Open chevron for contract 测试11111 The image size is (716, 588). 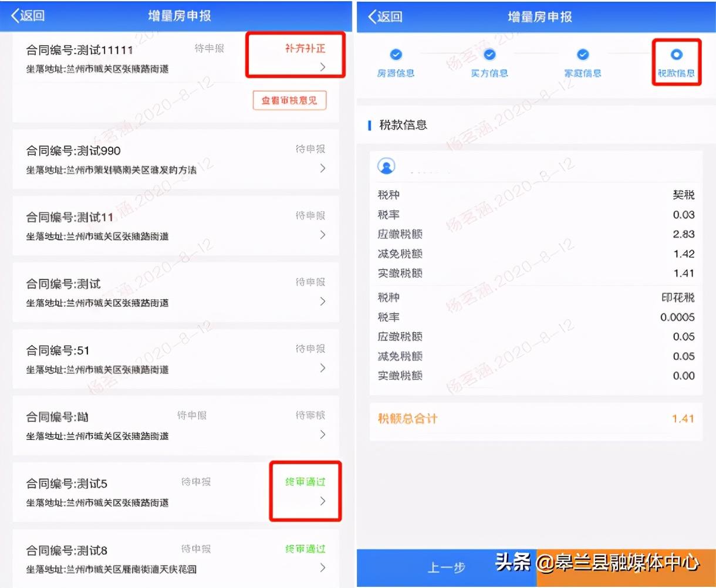(323, 67)
